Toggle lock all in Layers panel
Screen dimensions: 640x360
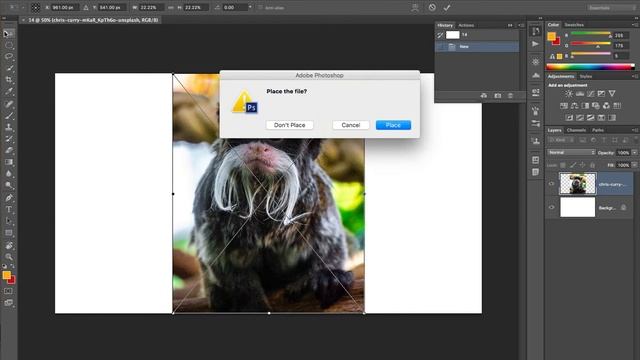592,165
